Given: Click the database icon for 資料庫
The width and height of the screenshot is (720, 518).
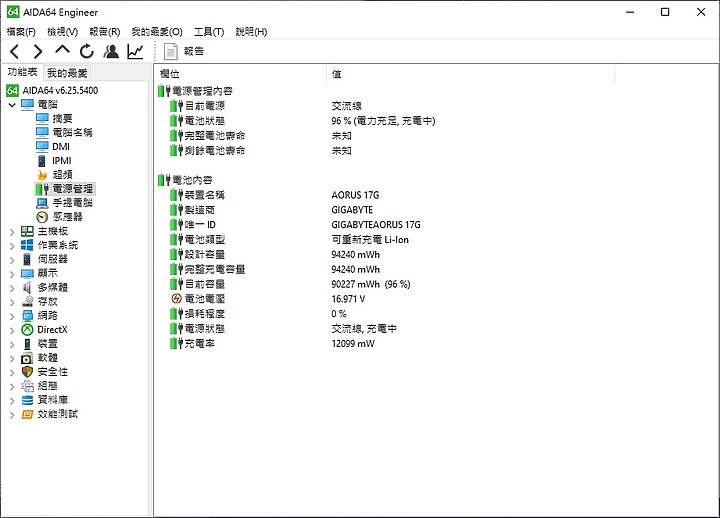Looking at the screenshot, I should [28, 400].
